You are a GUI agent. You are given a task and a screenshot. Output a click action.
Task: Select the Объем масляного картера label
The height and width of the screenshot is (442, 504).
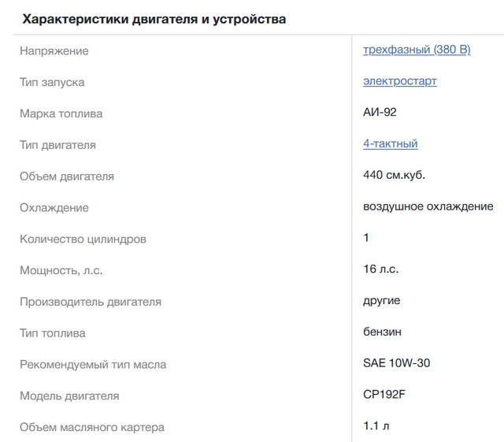click(92, 428)
